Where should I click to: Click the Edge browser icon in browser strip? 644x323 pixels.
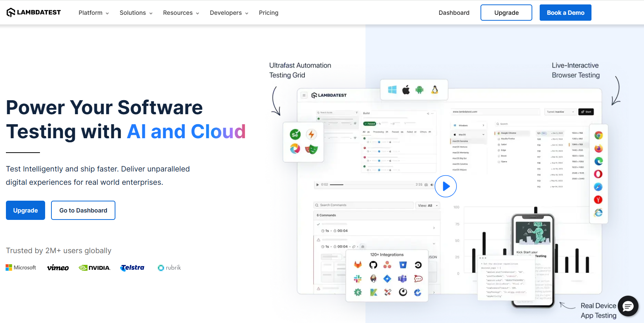click(x=599, y=161)
